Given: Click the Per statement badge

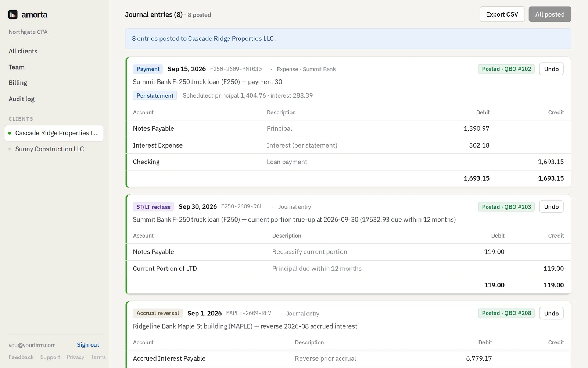Looking at the screenshot, I should 155,96.
